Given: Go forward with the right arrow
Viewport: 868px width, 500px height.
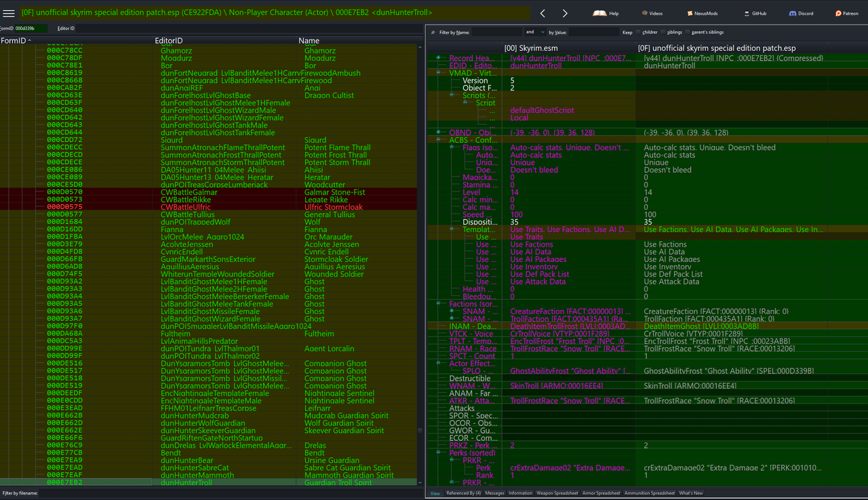Looking at the screenshot, I should 565,14.
